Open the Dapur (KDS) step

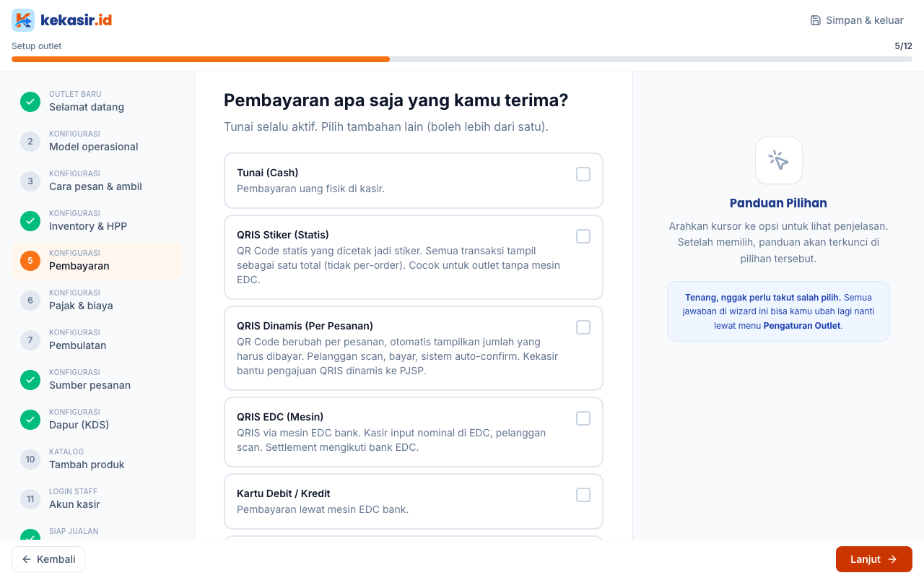click(97, 420)
